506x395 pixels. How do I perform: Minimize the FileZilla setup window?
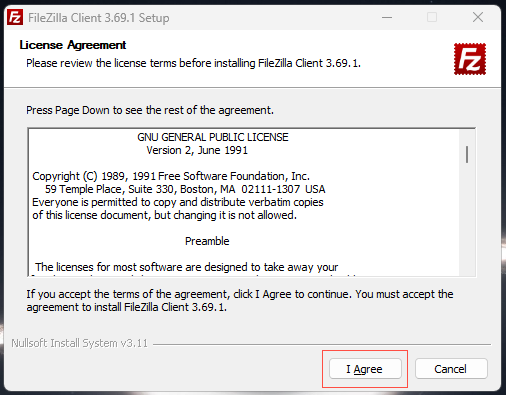point(387,17)
